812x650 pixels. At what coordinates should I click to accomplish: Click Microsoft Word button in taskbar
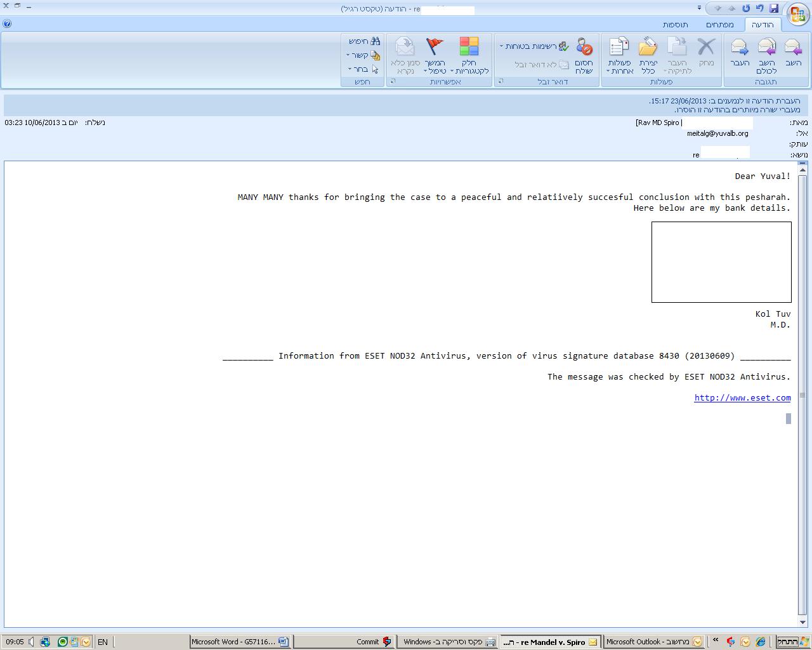point(240,642)
